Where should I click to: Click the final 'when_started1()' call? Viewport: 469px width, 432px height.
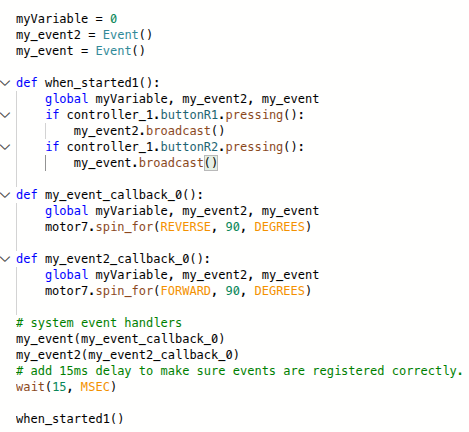pyautogui.click(x=70, y=419)
